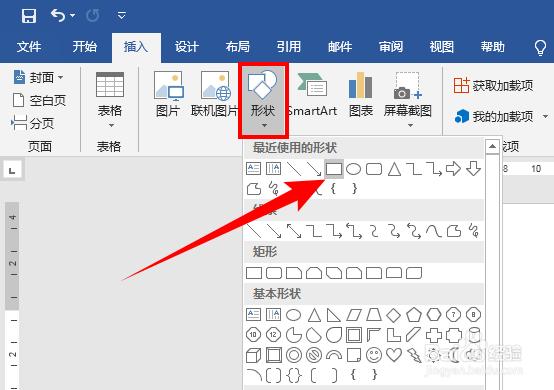Select diamond in basic shapes
The width and height of the screenshot is (554, 390).
[394, 315]
